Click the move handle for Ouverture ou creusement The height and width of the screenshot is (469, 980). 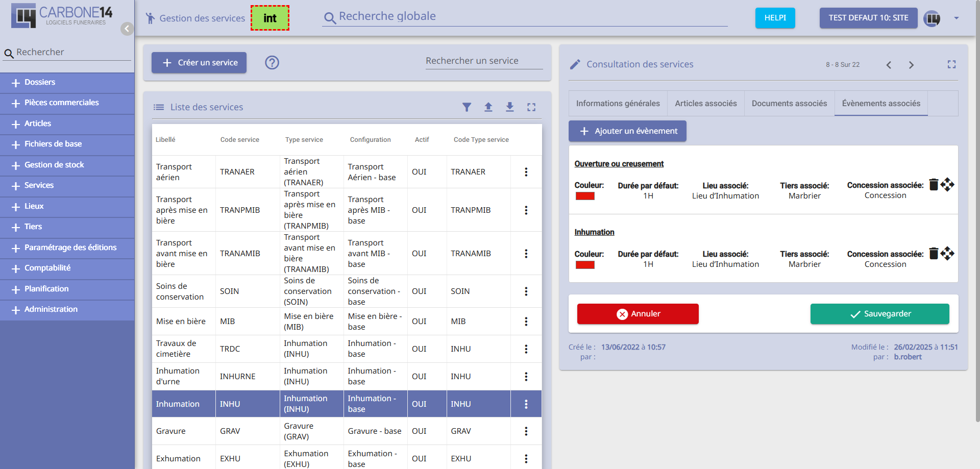tap(947, 184)
